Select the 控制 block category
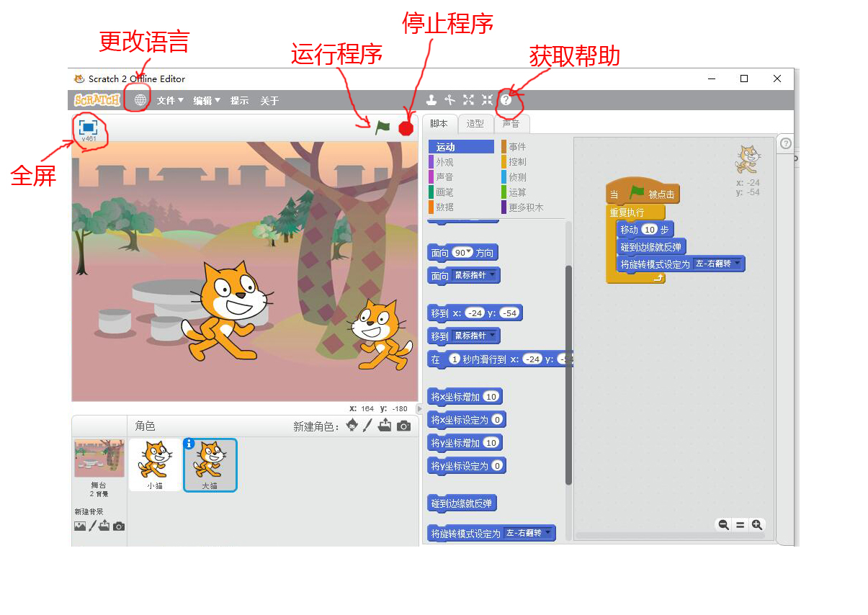Viewport: 868px width, 615px height. [x=534, y=162]
